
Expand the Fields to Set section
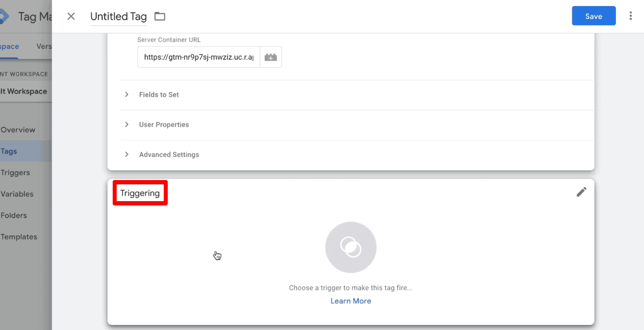click(x=357, y=95)
